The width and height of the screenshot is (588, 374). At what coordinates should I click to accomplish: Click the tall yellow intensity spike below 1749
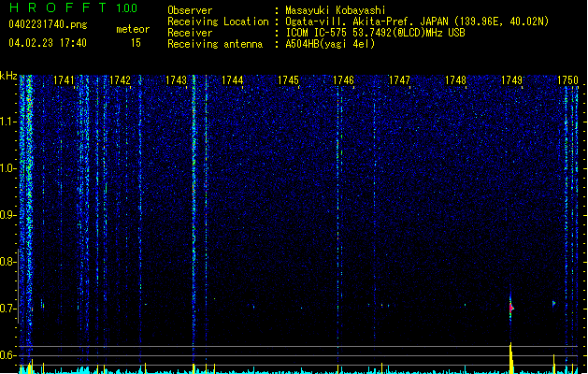(511, 358)
